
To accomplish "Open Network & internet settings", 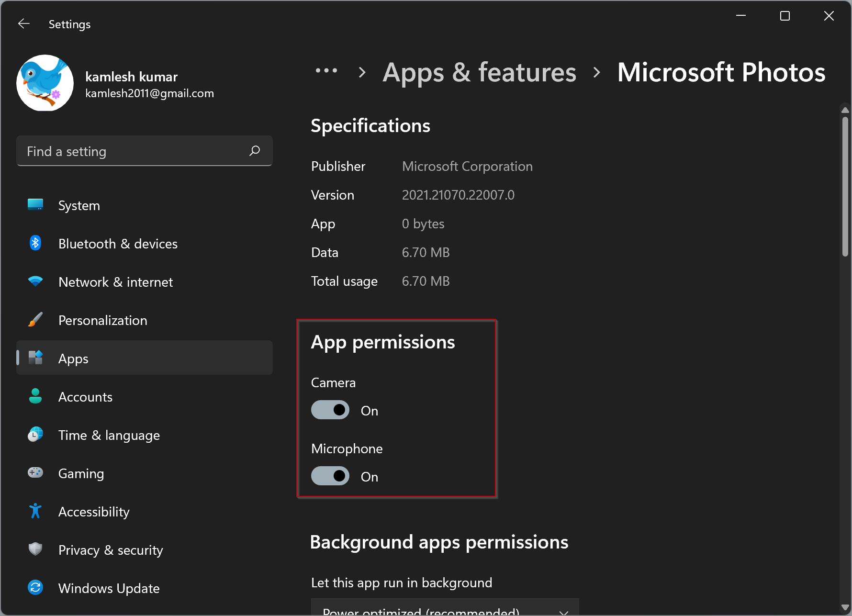I will [145, 282].
